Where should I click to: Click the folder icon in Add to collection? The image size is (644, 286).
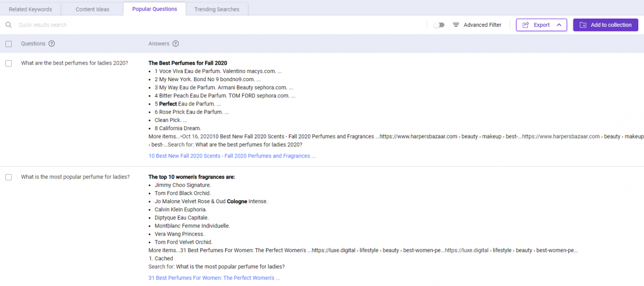click(583, 25)
